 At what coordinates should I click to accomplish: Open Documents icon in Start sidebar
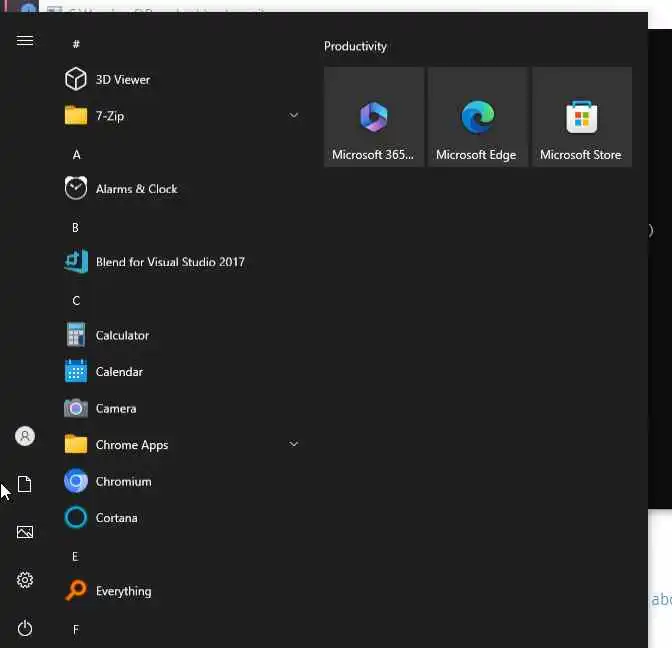pos(25,484)
